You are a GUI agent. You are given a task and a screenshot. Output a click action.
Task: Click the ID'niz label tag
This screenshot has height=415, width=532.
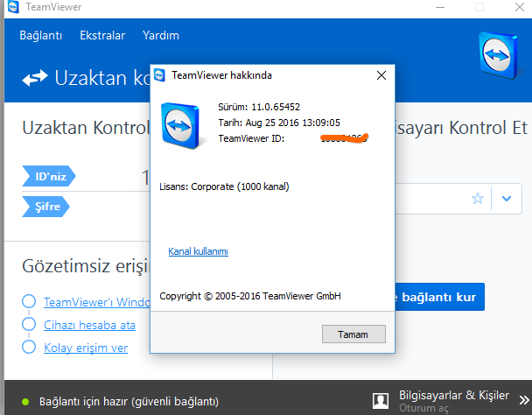coord(49,176)
